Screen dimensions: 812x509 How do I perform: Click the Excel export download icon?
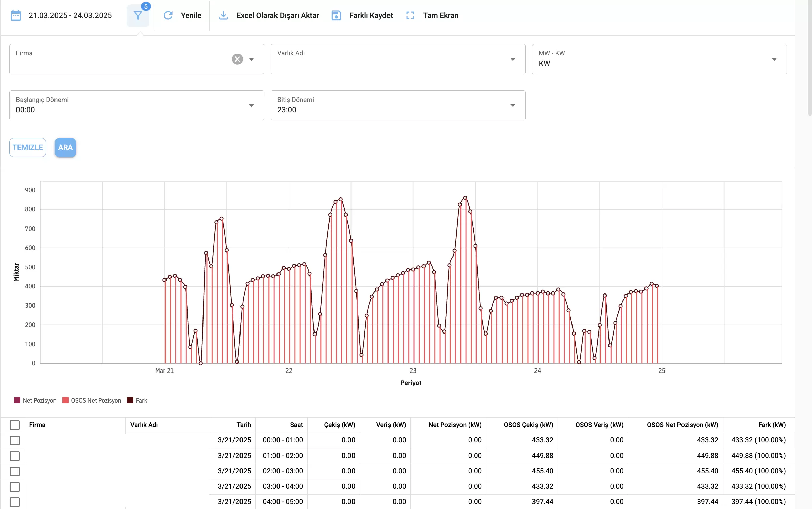pos(223,15)
